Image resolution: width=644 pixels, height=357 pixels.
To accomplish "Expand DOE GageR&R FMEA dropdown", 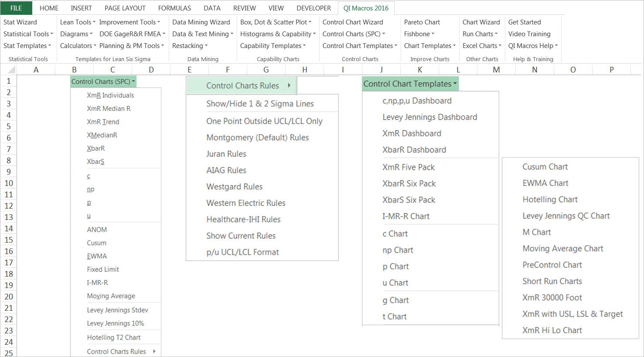I will pyautogui.click(x=132, y=34).
